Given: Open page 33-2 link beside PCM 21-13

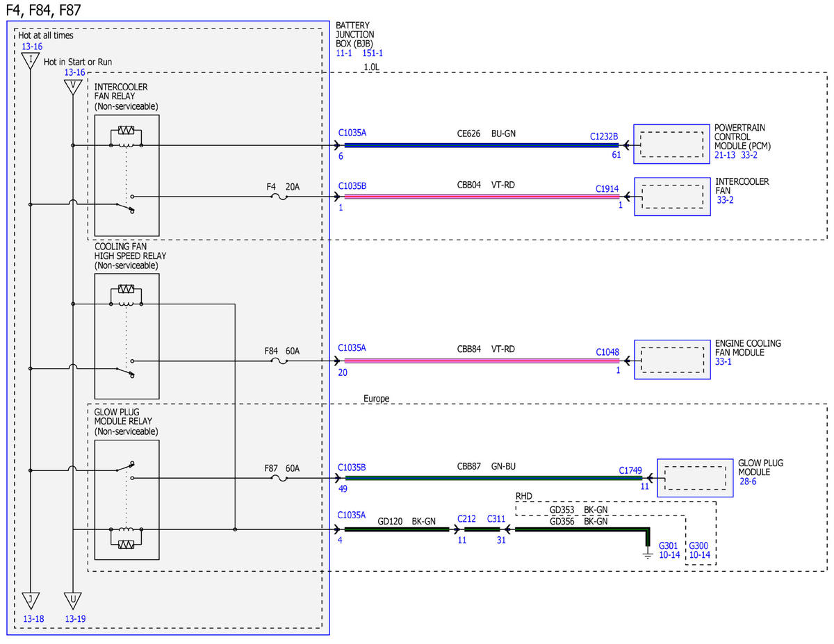Looking at the screenshot, I should 749,156.
